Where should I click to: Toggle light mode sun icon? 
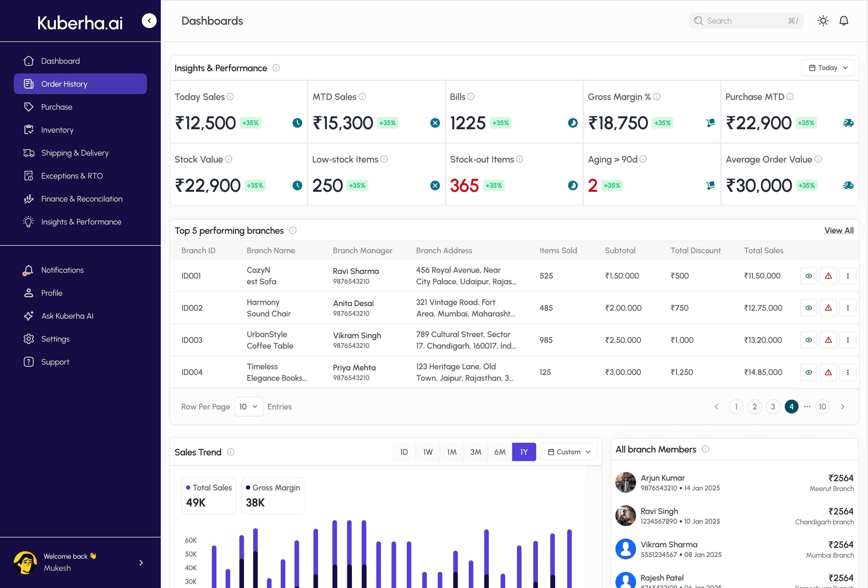click(x=823, y=21)
